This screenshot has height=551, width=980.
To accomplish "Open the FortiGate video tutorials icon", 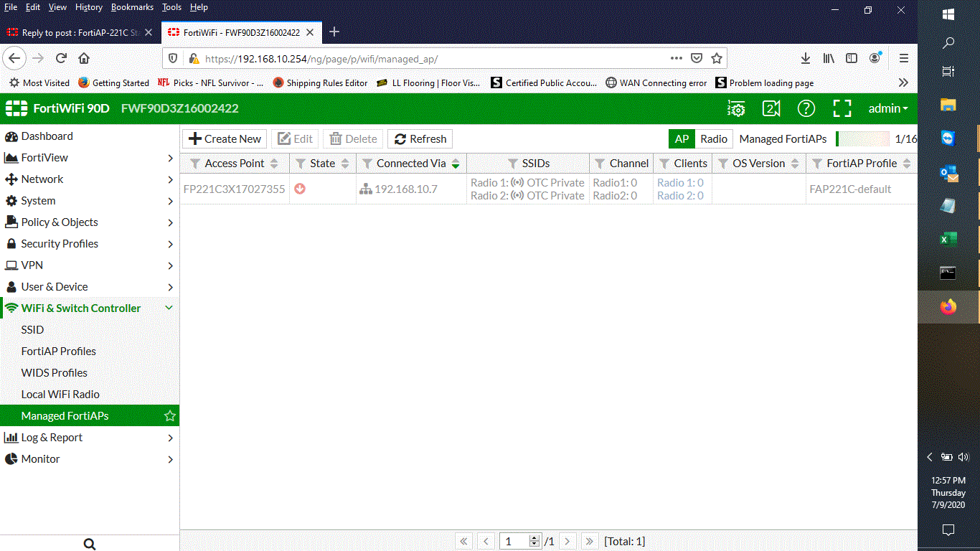I will click(x=771, y=108).
